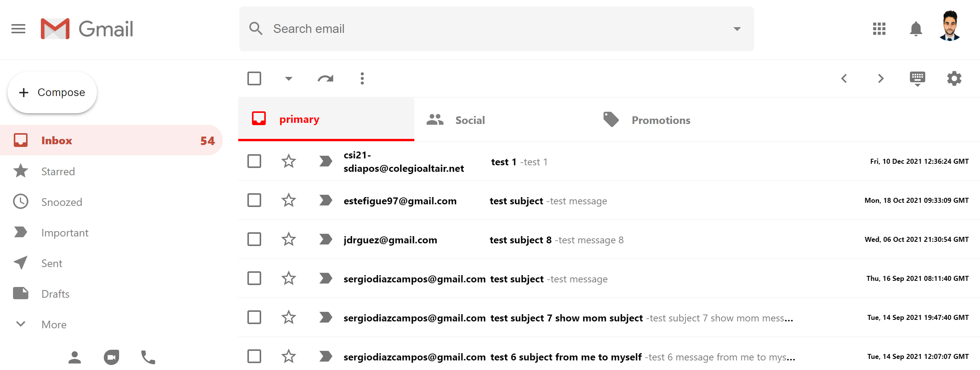Select the csi21-sdiapos email checkbox
Viewport: 980px width, 370px height.
click(x=254, y=161)
